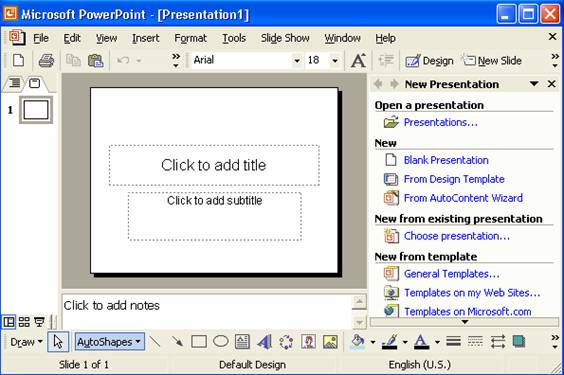This screenshot has height=375, width=564.
Task: Select the Text Box tool
Action: pyautogui.click(x=242, y=341)
